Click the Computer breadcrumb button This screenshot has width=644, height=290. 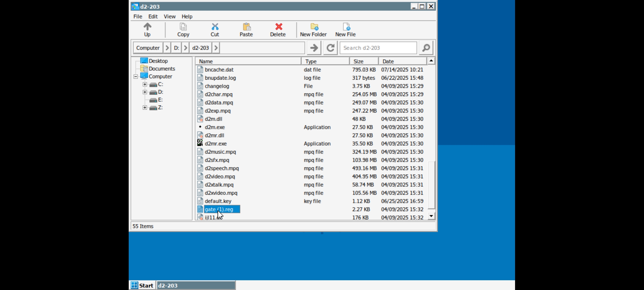tap(148, 48)
